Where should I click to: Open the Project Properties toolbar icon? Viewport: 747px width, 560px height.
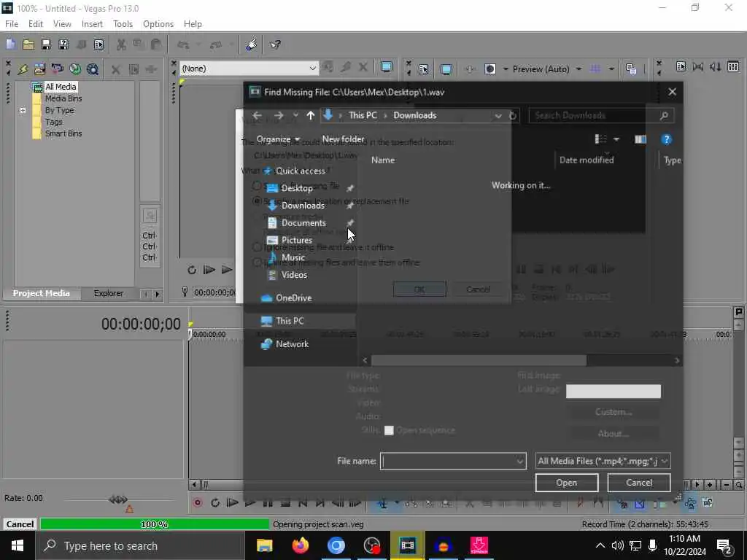pos(98,44)
